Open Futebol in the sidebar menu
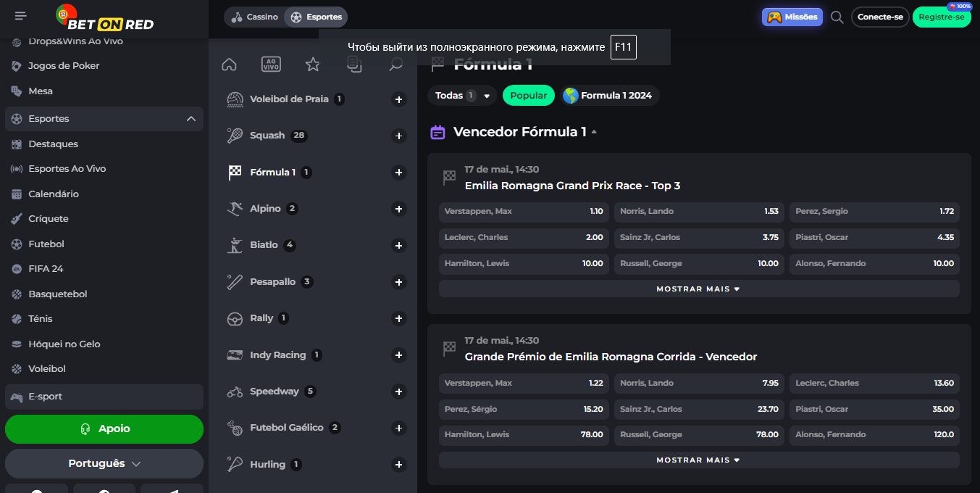 (x=46, y=244)
